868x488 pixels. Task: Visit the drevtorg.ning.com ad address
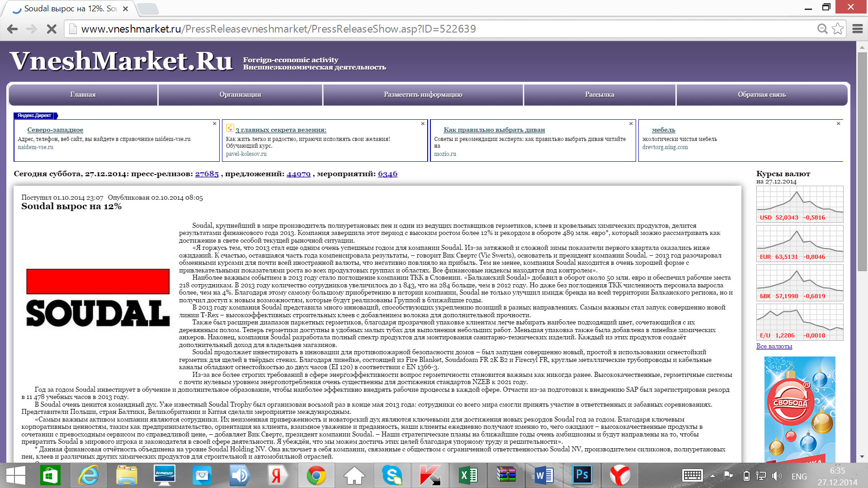click(x=665, y=147)
